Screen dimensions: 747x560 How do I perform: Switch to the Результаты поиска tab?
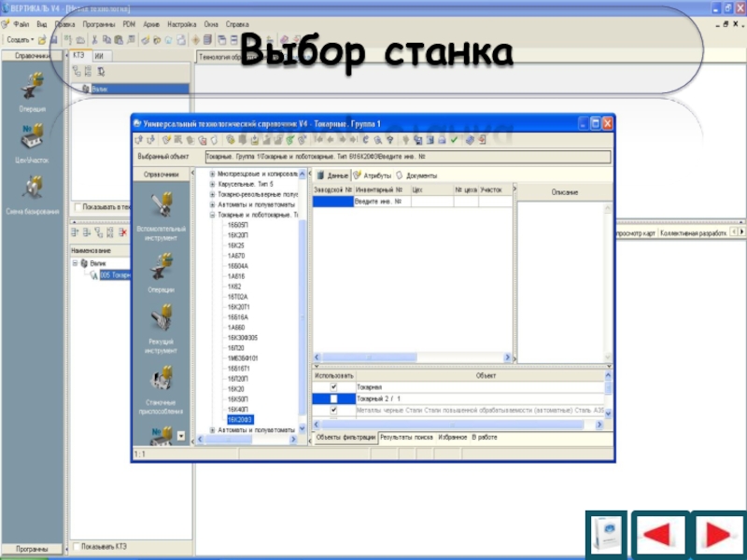tap(406, 437)
